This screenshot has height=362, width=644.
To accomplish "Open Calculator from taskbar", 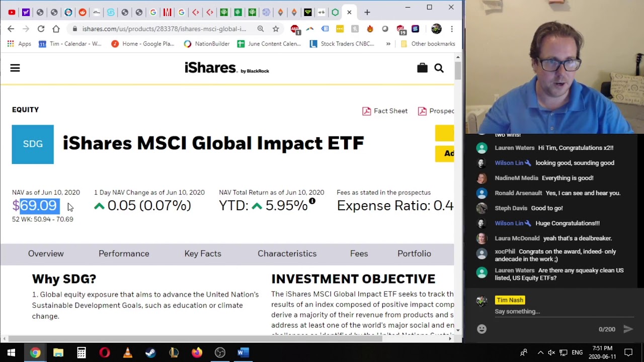I will (81, 352).
